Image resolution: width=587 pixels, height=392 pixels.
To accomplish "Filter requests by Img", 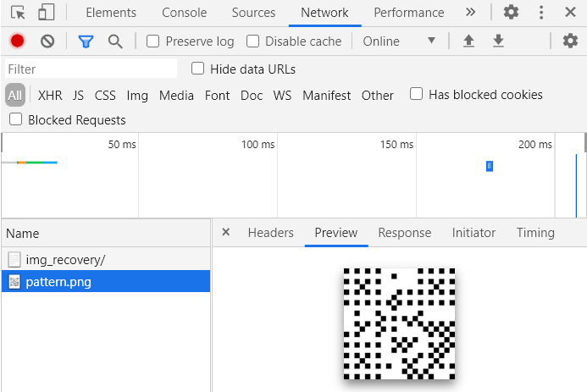I will click(x=137, y=96).
